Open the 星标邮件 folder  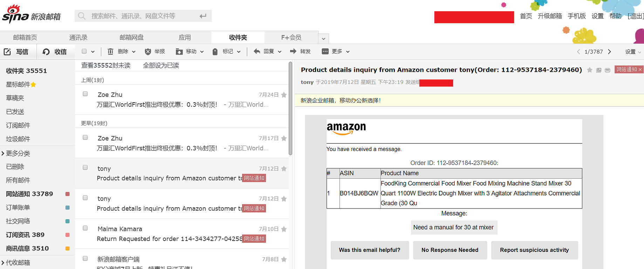[21, 84]
